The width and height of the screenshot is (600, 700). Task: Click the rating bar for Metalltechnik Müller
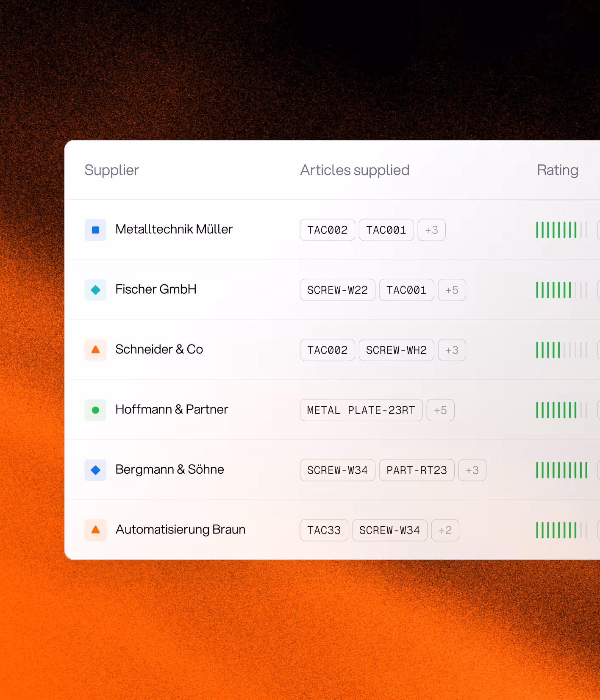click(x=562, y=230)
